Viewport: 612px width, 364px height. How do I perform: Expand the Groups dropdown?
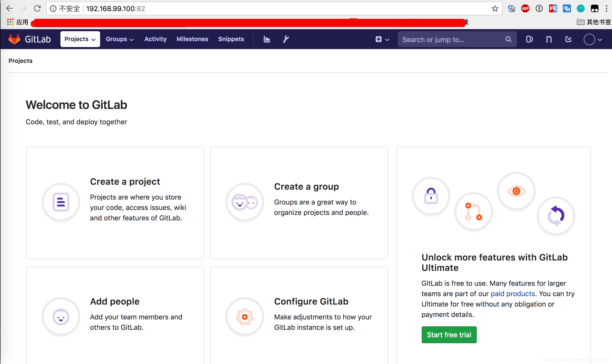coord(120,39)
